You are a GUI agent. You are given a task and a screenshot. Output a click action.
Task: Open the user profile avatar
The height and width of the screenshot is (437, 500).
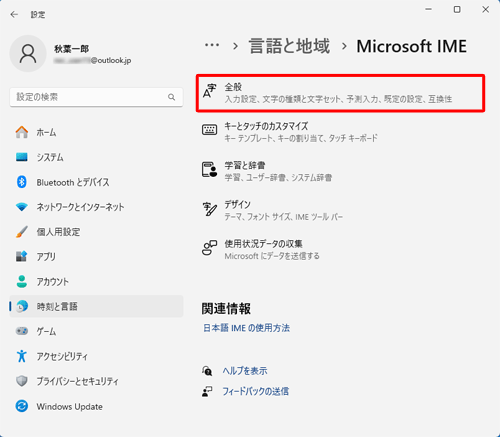[28, 54]
